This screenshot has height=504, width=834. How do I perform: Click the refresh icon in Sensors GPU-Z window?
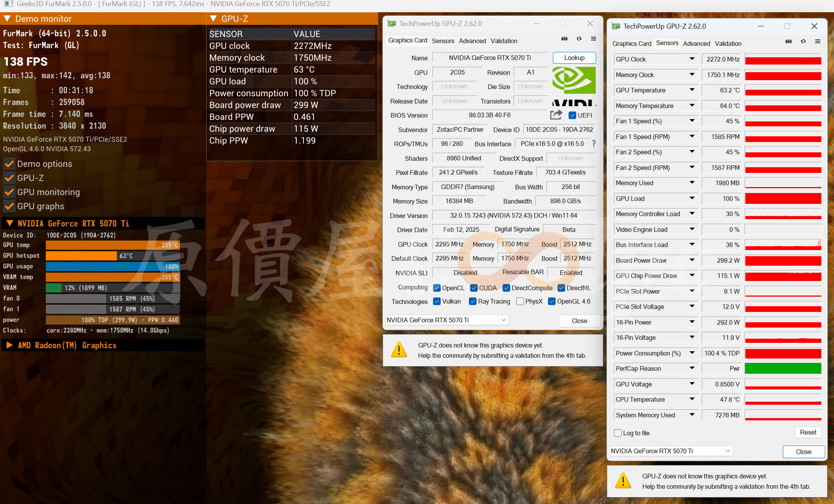(803, 41)
